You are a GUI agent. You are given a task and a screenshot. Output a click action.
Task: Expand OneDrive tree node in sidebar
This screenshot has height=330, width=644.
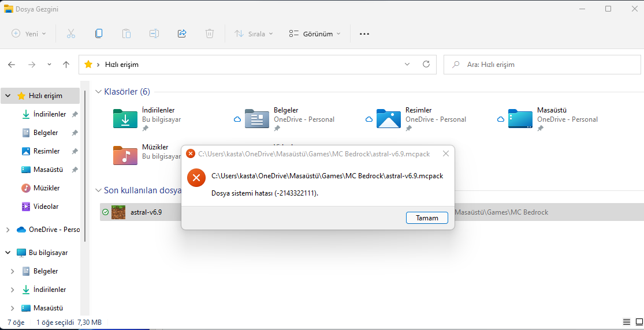[8, 230]
